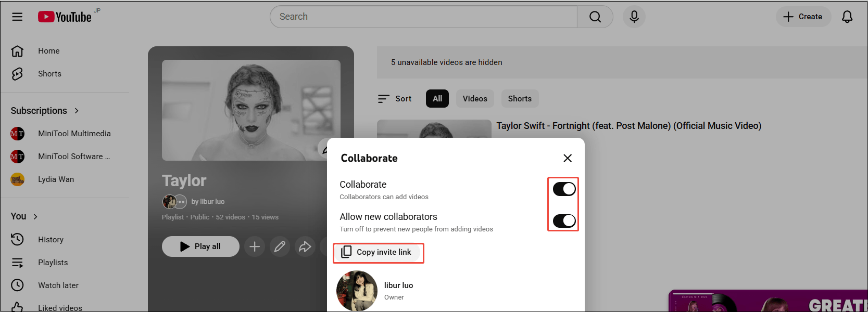Image resolution: width=868 pixels, height=312 pixels.
Task: Open the History clock icon
Action: pos(17,240)
